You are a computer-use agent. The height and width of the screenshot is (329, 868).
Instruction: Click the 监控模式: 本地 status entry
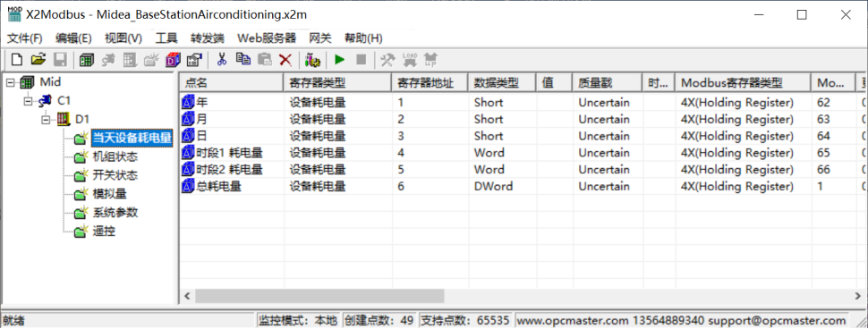[x=298, y=321]
